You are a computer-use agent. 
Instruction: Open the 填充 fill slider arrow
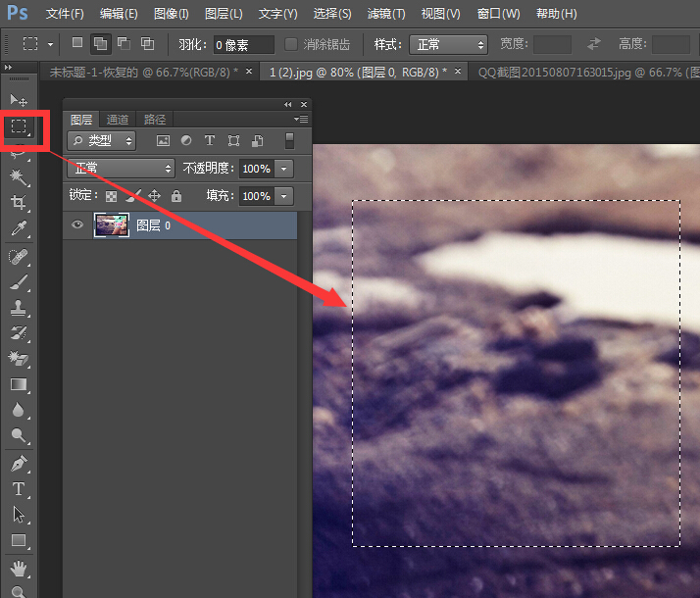284,196
